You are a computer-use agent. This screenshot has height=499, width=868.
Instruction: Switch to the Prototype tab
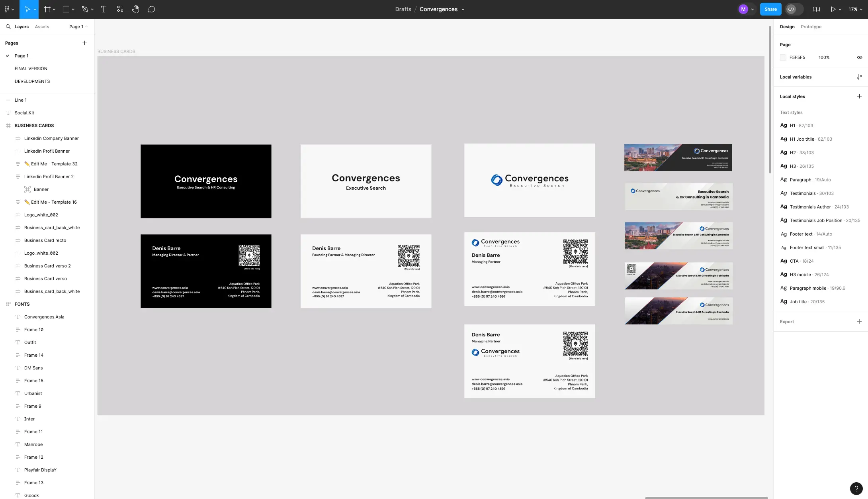click(811, 27)
